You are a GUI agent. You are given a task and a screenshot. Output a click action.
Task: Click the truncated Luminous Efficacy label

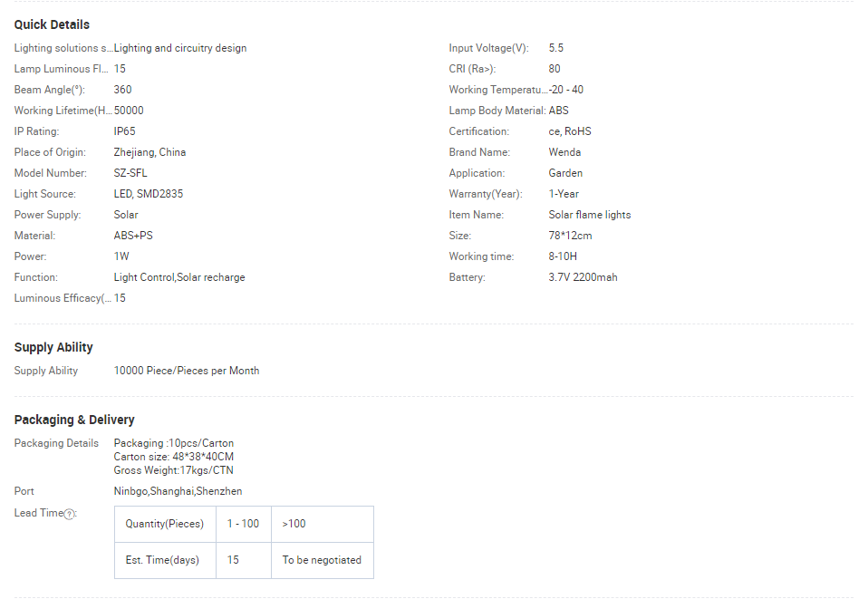[63, 298]
